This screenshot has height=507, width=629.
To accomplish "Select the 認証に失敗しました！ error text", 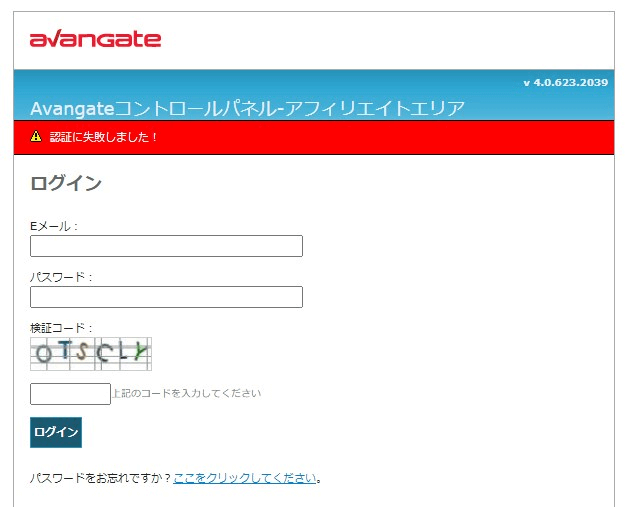I will 103,137.
